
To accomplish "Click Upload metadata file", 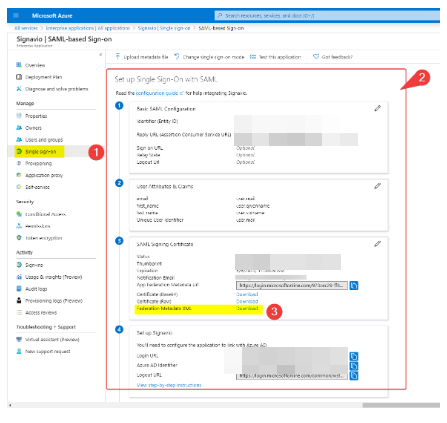I will coord(142,57).
